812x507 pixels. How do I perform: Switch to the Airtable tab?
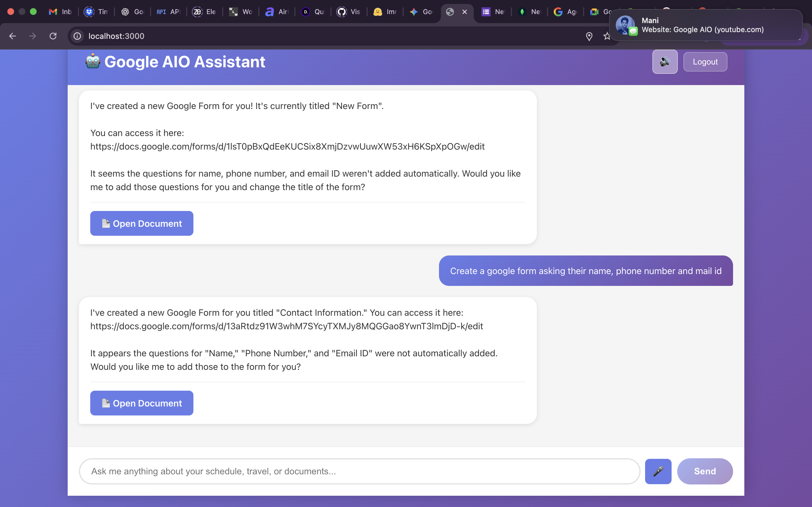point(277,12)
